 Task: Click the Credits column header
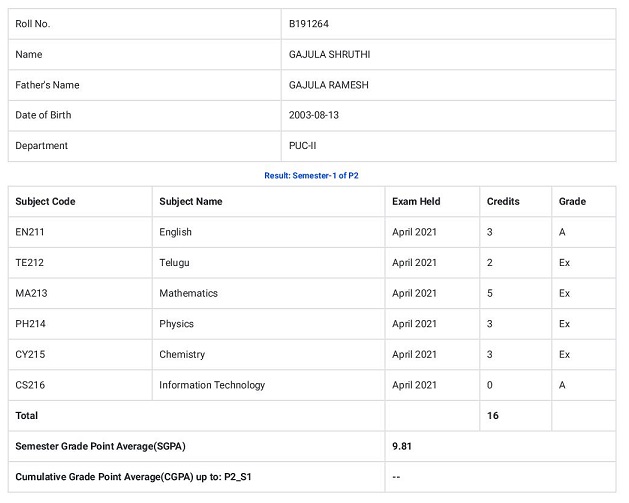point(503,202)
